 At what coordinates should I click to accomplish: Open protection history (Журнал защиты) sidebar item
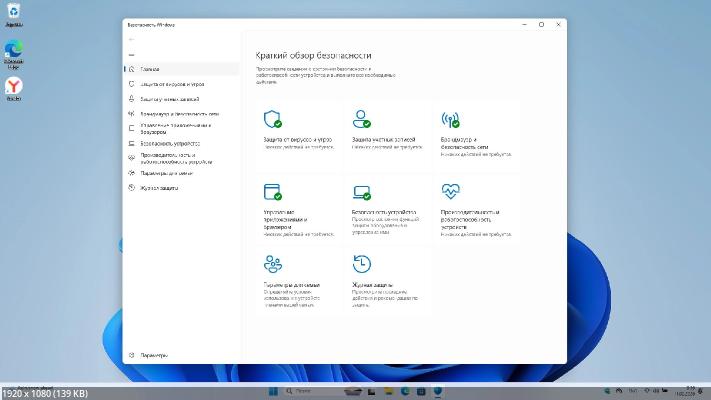pos(159,187)
